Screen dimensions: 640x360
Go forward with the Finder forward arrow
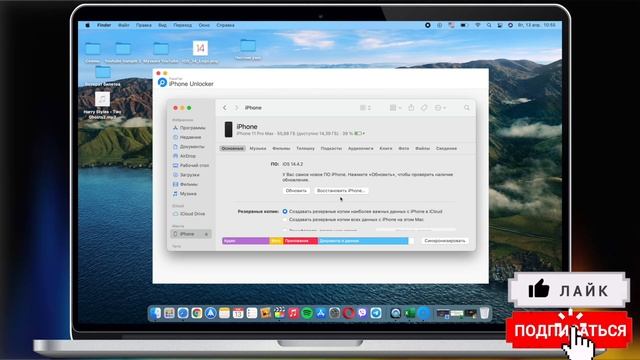click(x=236, y=108)
